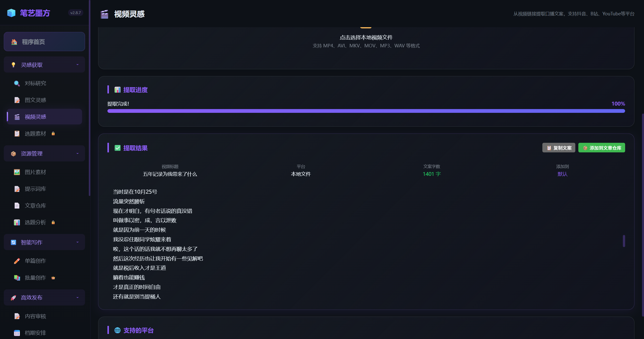This screenshot has width=644, height=339.
Task: Click the 图片素材 picture icon
Action: (17, 172)
